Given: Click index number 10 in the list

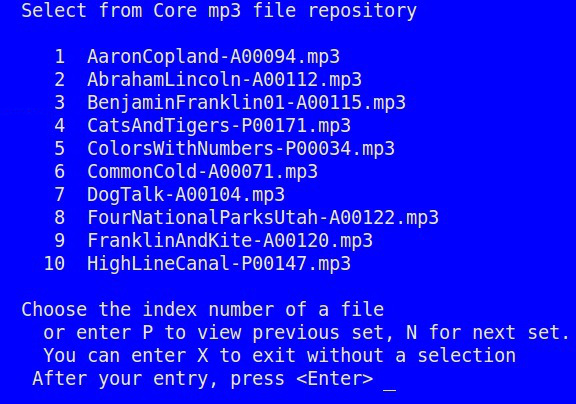Looking at the screenshot, I should point(54,264).
